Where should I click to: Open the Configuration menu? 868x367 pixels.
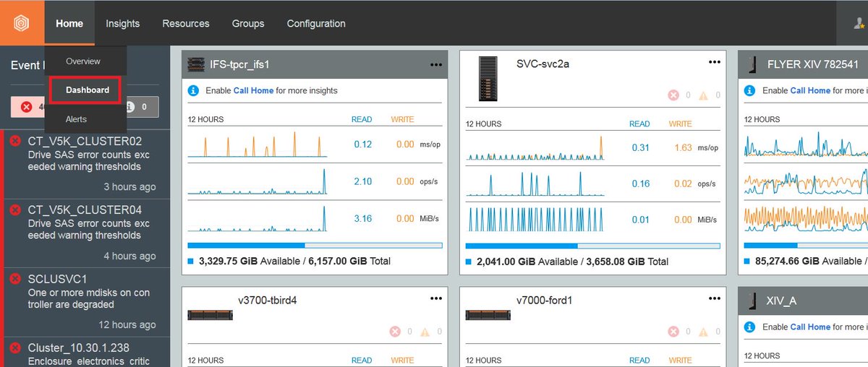(x=316, y=23)
